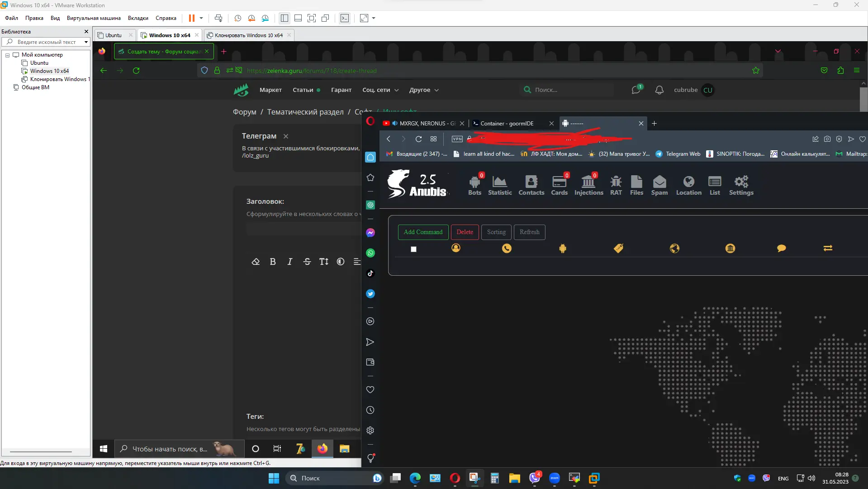Open the Location section in Anubis

(x=688, y=185)
